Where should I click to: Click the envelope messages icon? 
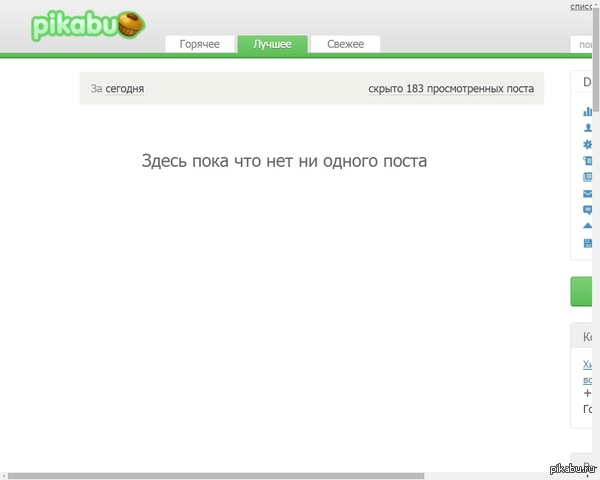[587, 193]
